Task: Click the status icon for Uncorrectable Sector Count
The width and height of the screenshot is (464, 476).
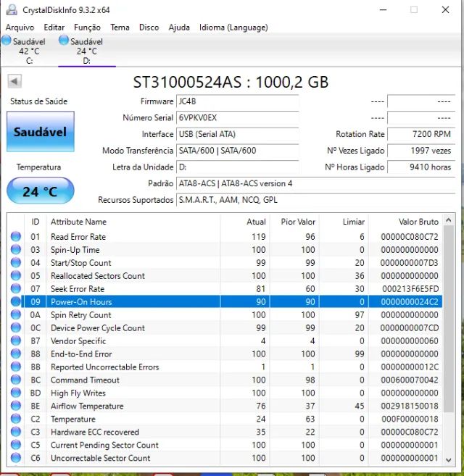Action: (x=16, y=458)
